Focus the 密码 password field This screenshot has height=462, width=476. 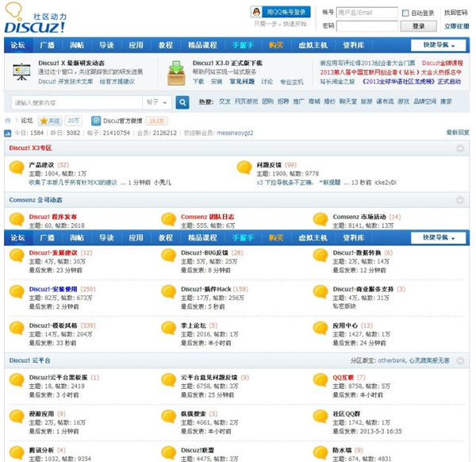pyautogui.click(x=367, y=26)
